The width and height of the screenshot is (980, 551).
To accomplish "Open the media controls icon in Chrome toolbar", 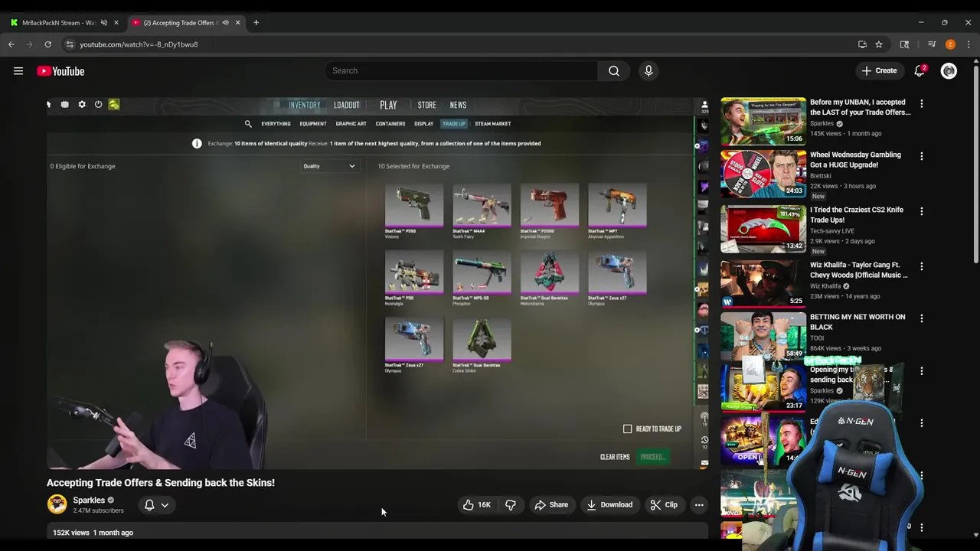I will point(932,44).
